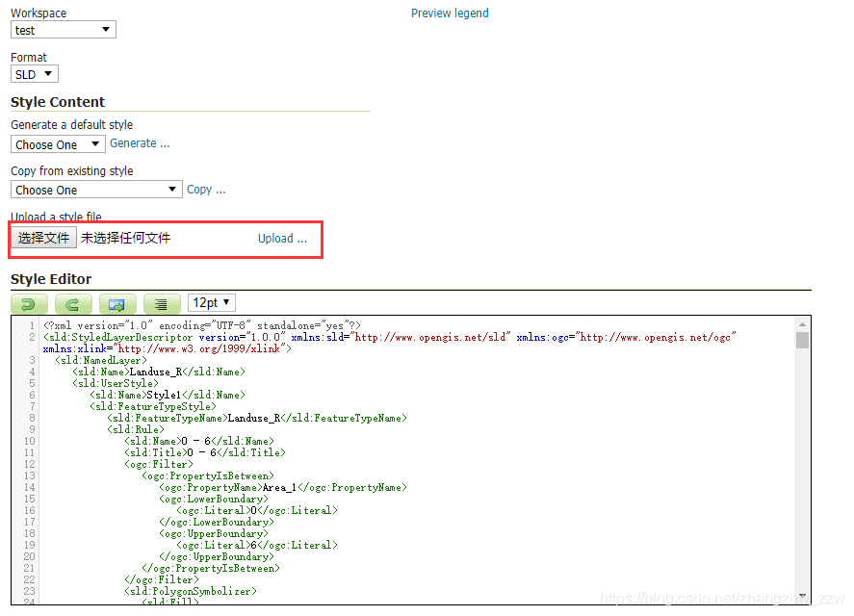Screen dimensions: 854x616
Task: Click the go-to-line icon in editor toolbar
Action: point(117,304)
